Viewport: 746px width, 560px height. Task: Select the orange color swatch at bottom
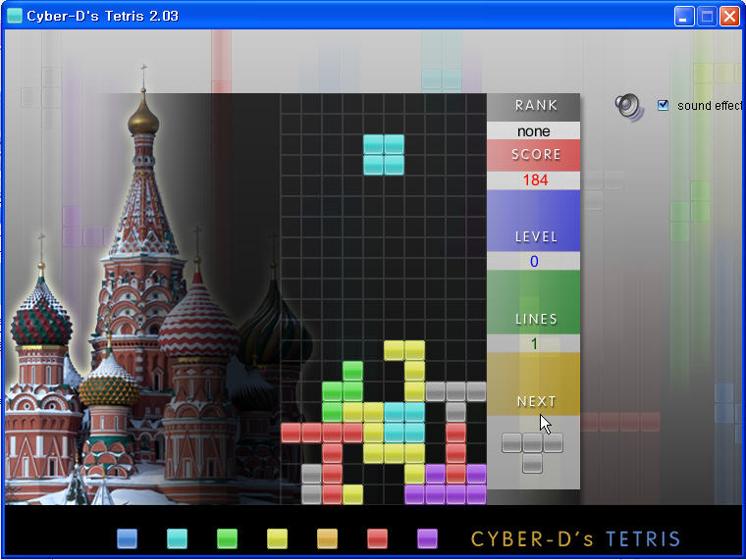pos(327,538)
